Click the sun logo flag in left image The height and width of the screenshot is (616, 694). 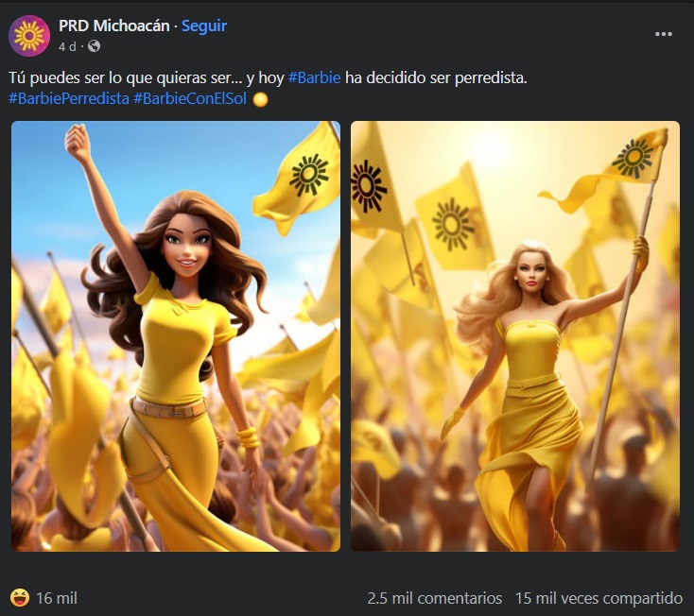pyautogui.click(x=308, y=176)
